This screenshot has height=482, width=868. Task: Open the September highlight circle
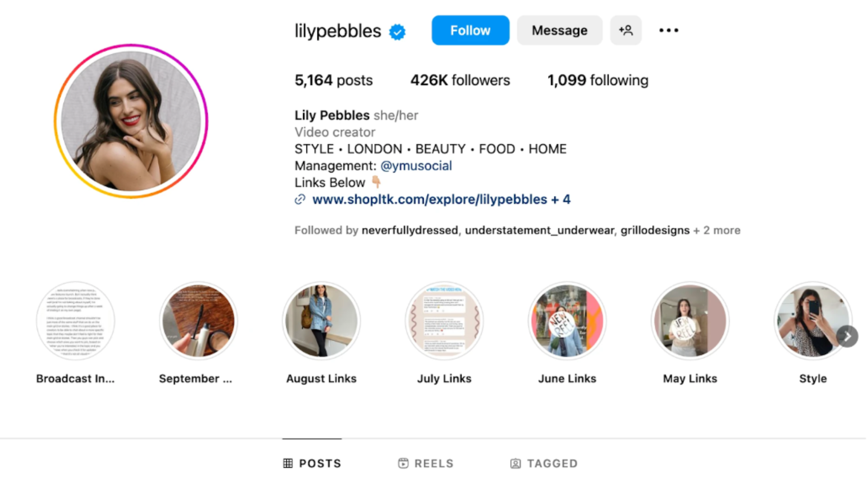point(198,321)
